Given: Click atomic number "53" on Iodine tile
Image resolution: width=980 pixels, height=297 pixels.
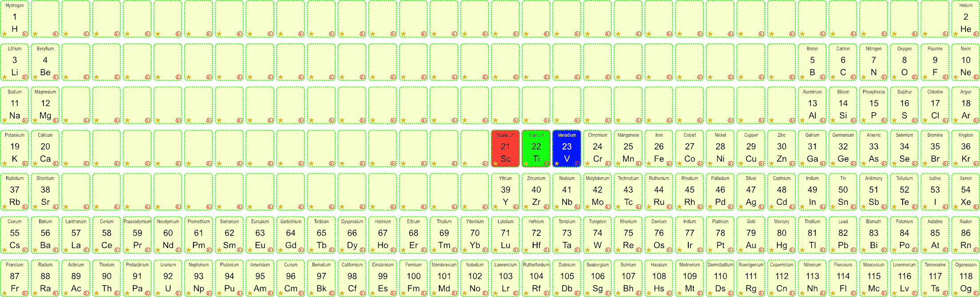Looking at the screenshot, I should tap(935, 190).
